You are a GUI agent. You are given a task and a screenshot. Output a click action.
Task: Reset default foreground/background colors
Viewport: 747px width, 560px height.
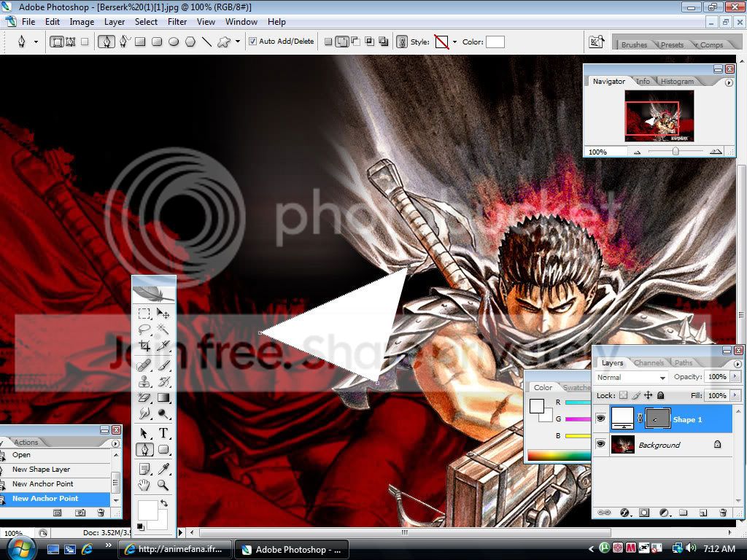(141, 526)
